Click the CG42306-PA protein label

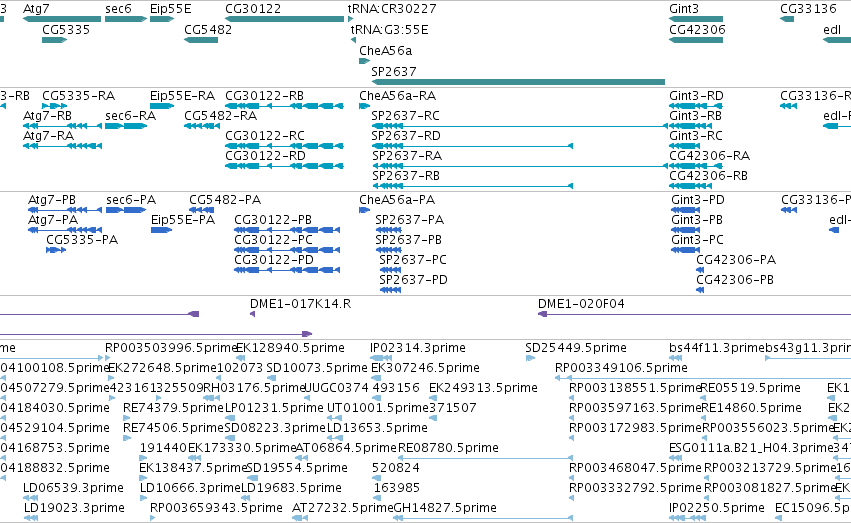click(x=736, y=260)
